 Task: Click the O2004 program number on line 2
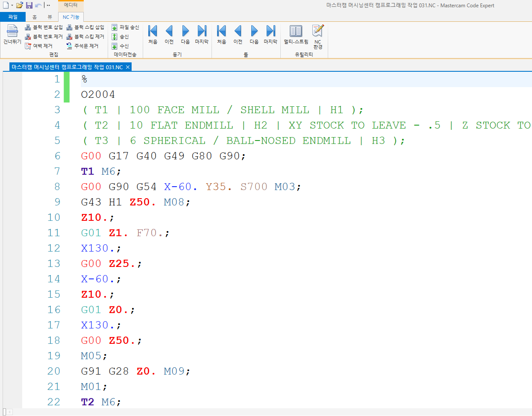click(x=98, y=94)
